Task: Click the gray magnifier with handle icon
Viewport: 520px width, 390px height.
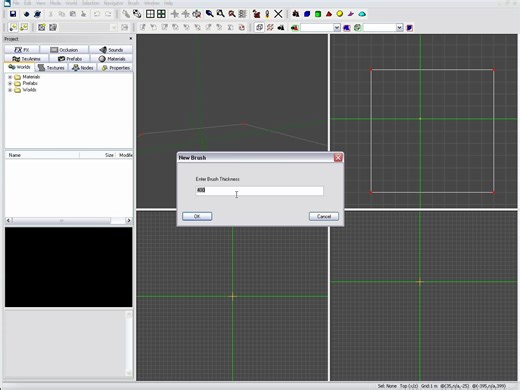Action: 220,14
